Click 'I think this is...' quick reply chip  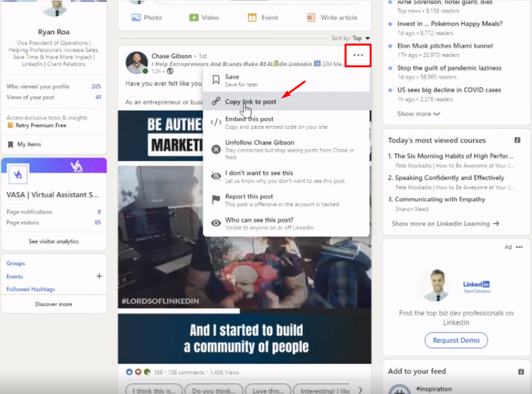(154, 390)
